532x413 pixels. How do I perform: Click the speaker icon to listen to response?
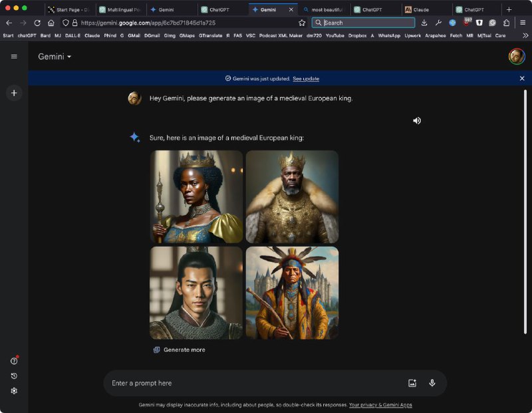click(x=417, y=121)
